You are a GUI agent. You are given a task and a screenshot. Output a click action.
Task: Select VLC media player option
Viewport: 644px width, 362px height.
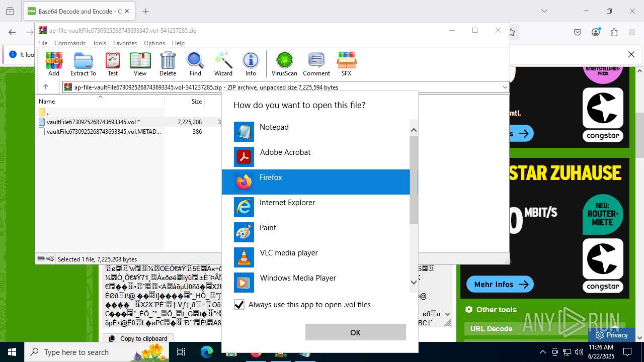click(316, 257)
